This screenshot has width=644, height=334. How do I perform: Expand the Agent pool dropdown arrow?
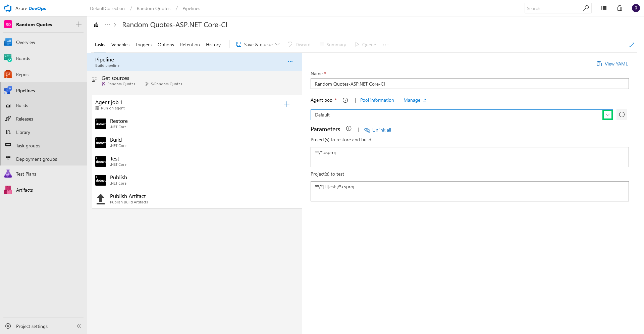(608, 115)
